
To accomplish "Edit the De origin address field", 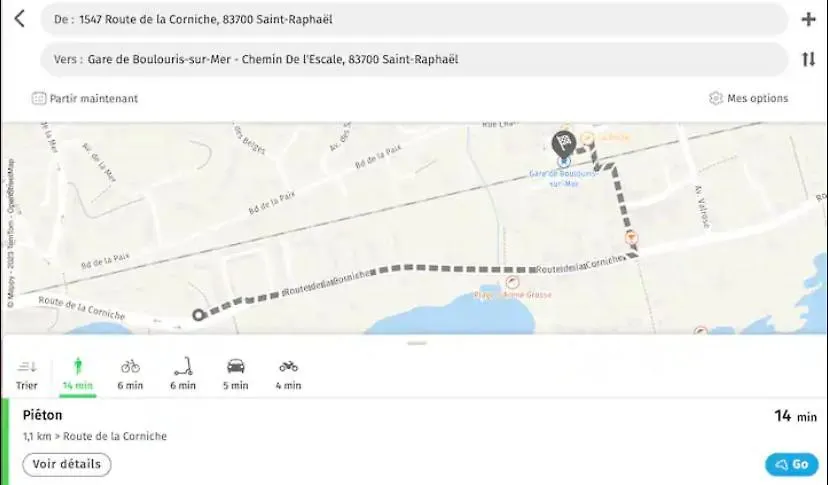I will [x=414, y=20].
